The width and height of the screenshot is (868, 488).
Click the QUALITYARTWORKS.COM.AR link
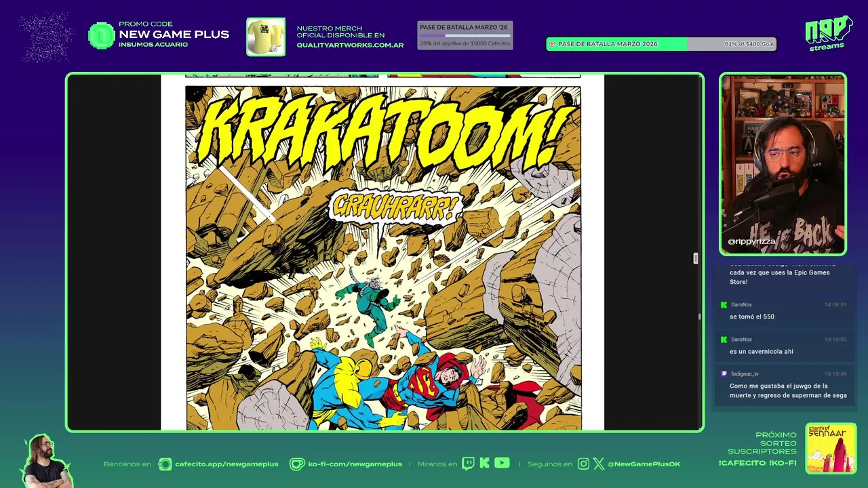point(350,45)
